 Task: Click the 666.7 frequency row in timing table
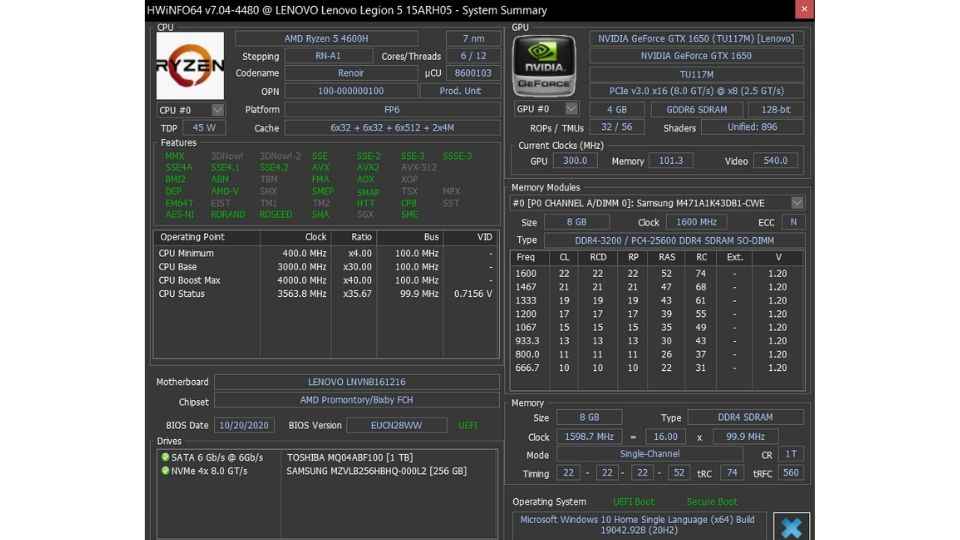click(x=657, y=368)
